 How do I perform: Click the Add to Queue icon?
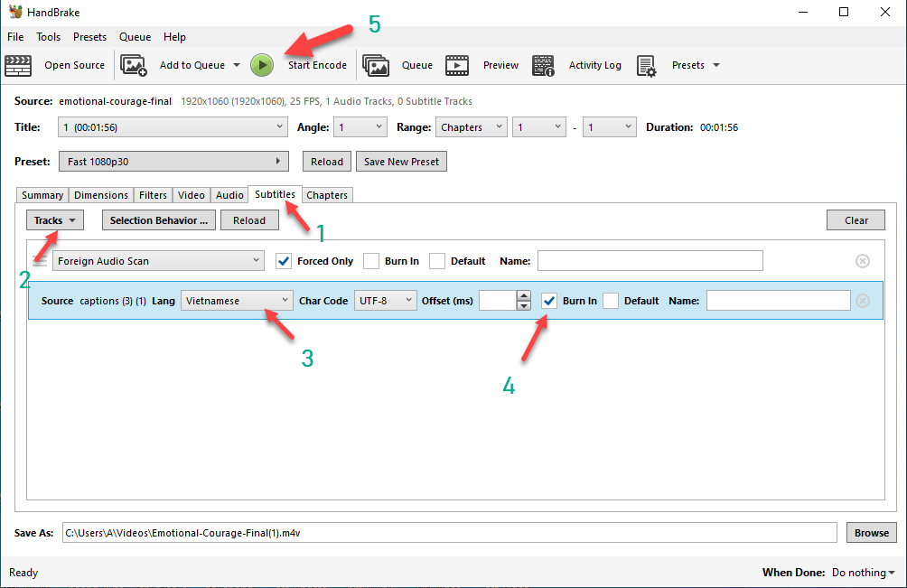pyautogui.click(x=134, y=65)
